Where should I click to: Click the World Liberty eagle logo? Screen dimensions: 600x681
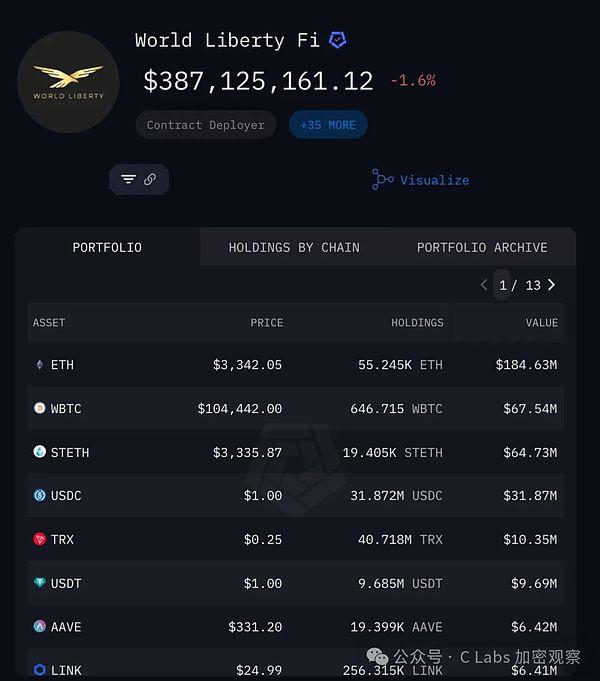point(68,82)
